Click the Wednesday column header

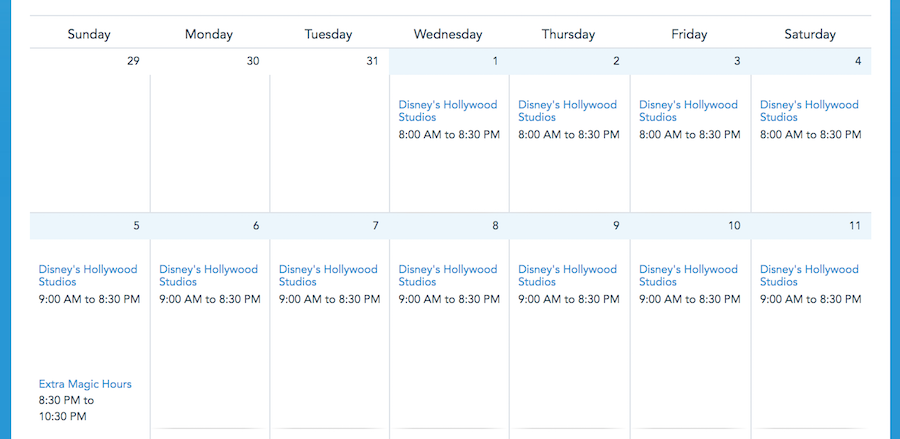click(448, 34)
